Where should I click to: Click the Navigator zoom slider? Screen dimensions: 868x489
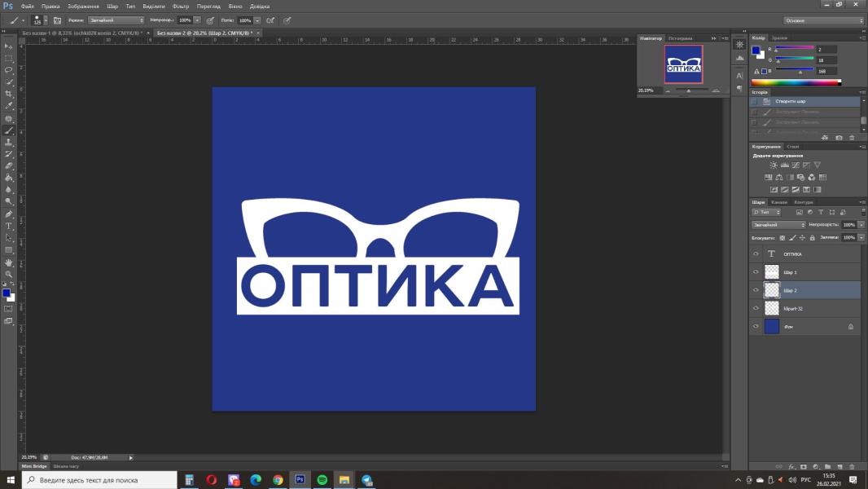click(690, 90)
